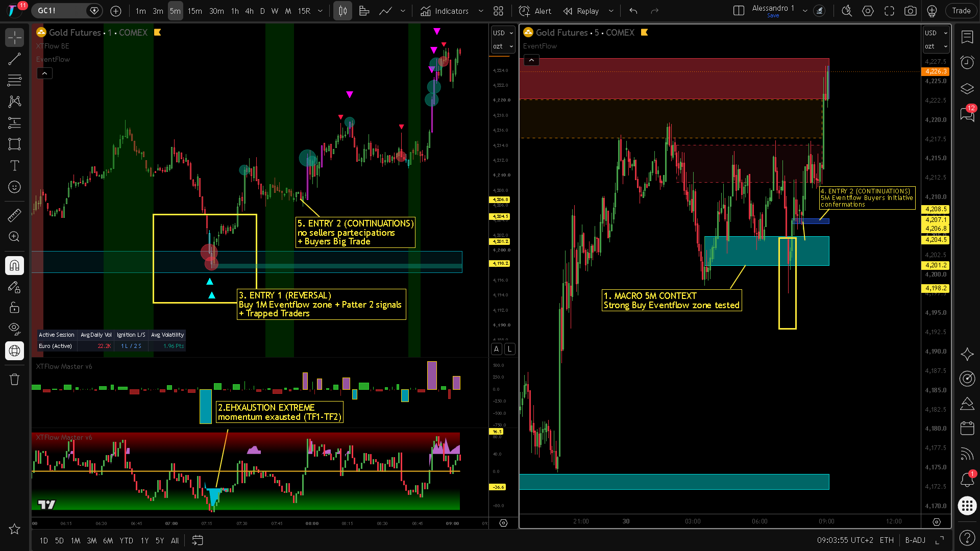Viewport: 980px width, 551px height.
Task: Remove objects with the trash icon
Action: point(14,379)
